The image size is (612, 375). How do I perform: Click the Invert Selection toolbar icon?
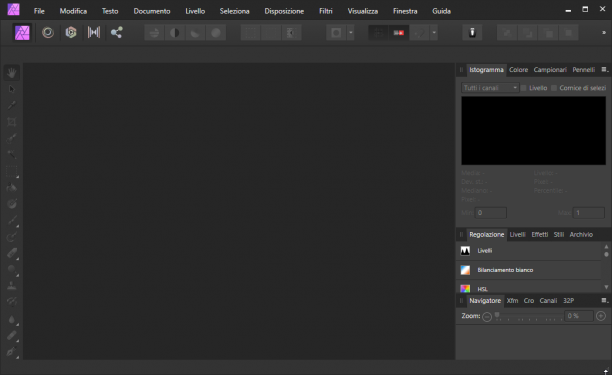pyautogui.click(x=291, y=33)
